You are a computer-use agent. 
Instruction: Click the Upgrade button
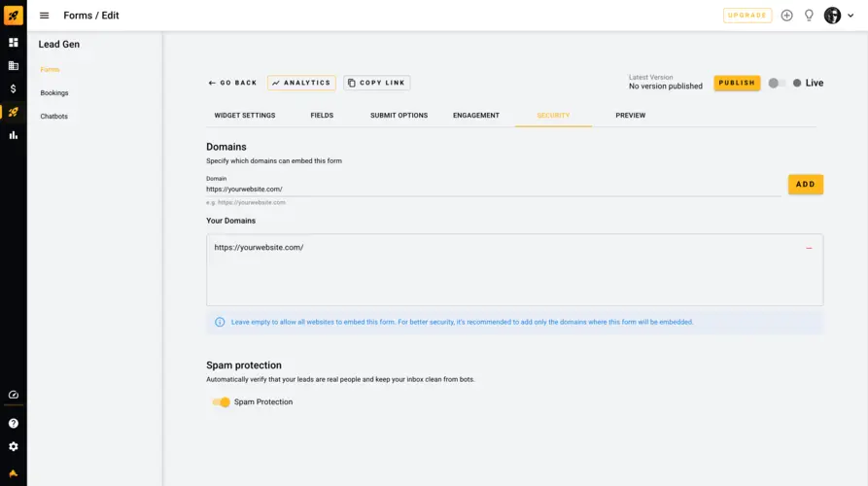point(747,16)
